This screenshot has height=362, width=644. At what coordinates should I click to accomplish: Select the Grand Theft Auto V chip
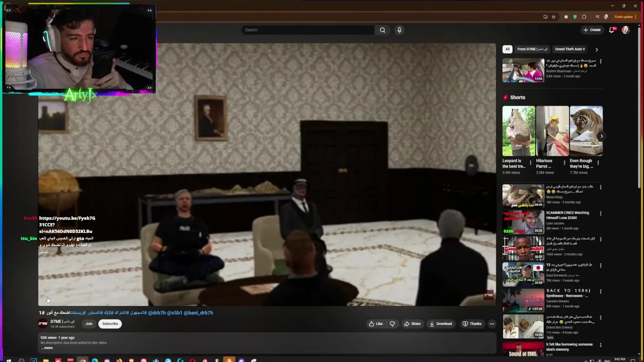[570, 49]
